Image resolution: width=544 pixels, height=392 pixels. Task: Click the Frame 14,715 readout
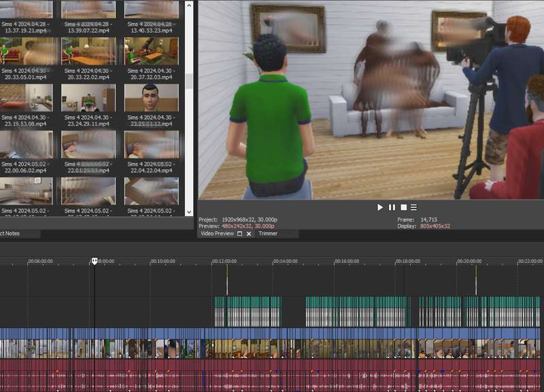pos(418,219)
